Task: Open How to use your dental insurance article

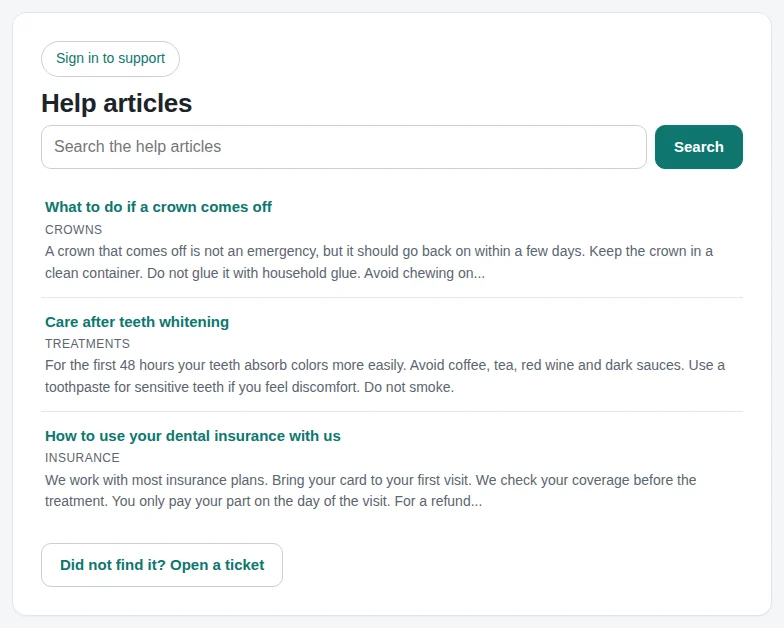Action: [192, 436]
